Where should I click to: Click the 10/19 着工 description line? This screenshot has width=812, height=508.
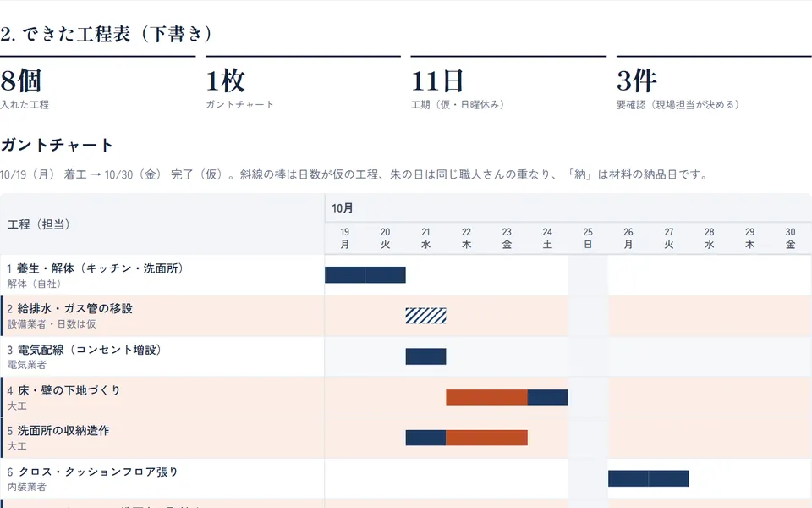click(x=355, y=174)
